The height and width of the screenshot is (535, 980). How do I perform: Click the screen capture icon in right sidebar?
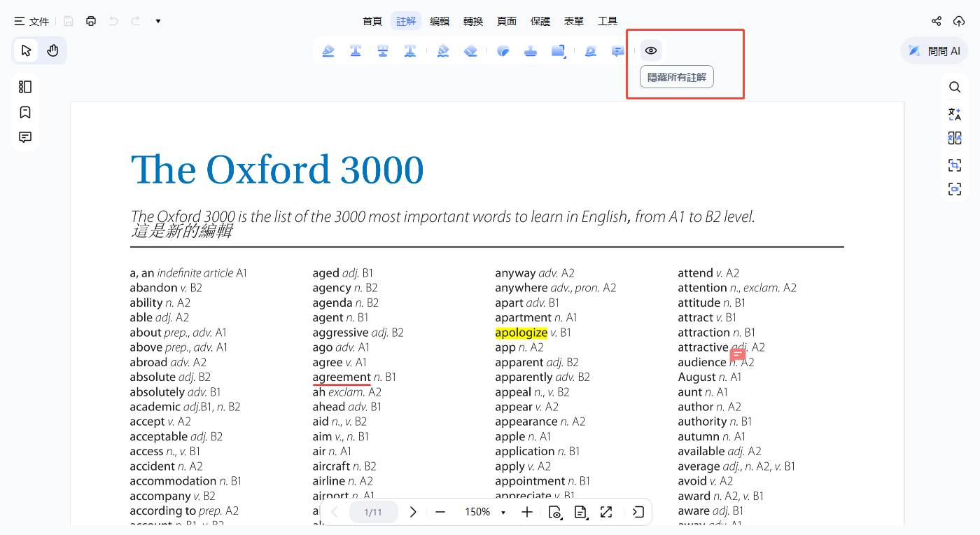tap(955, 189)
